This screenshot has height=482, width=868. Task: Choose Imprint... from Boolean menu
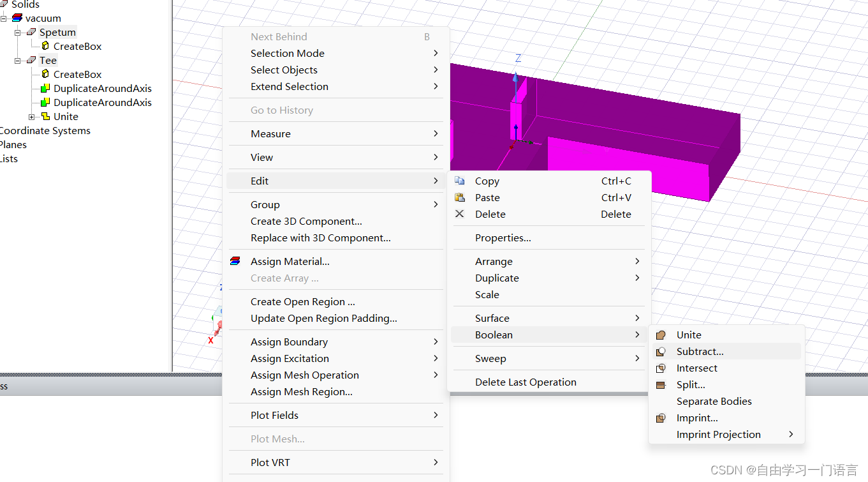(x=726, y=418)
